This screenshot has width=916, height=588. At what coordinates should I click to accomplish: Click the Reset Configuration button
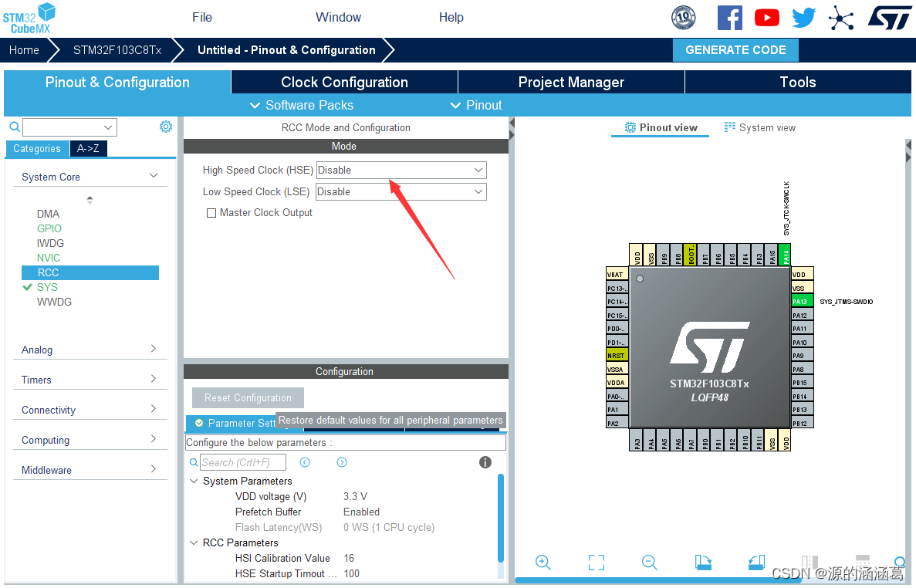point(248,397)
